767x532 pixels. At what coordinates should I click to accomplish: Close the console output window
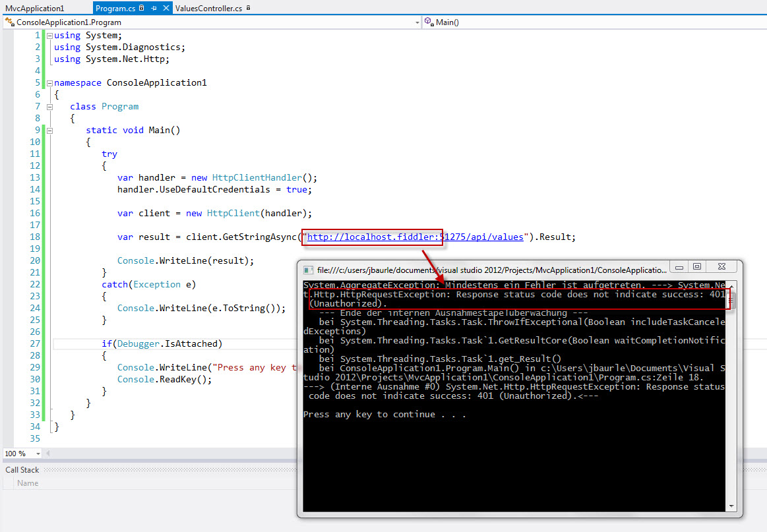(x=720, y=268)
